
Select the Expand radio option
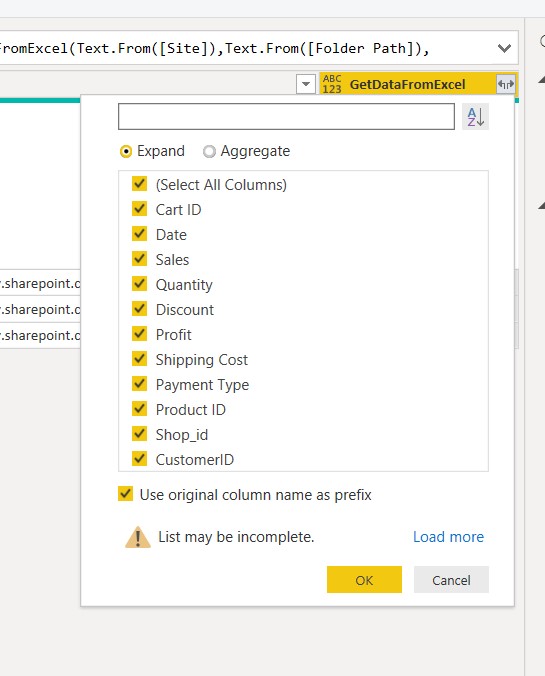[126, 151]
